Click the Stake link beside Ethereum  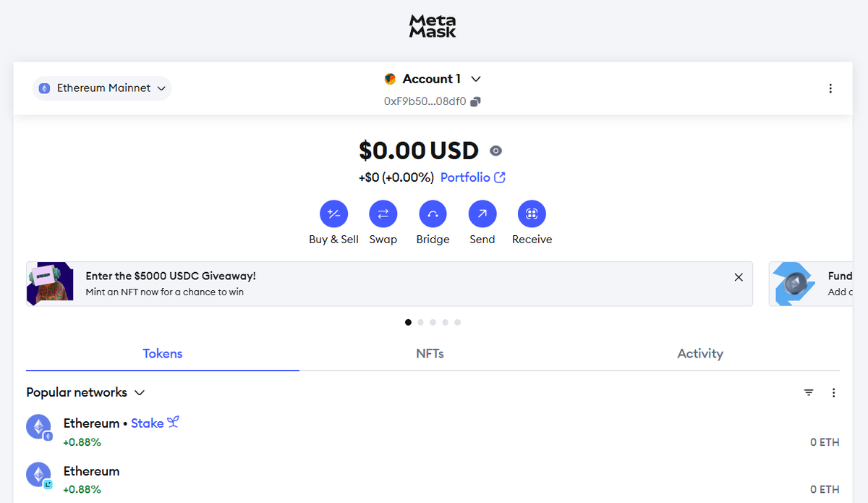click(155, 423)
